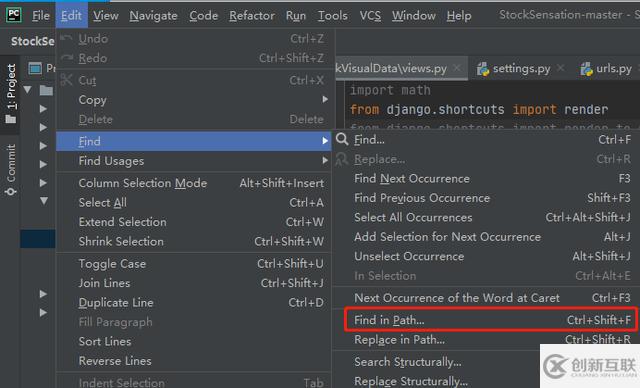The height and width of the screenshot is (388, 640).
Task: Choose Find Usages in Edit menu
Action: point(193,161)
